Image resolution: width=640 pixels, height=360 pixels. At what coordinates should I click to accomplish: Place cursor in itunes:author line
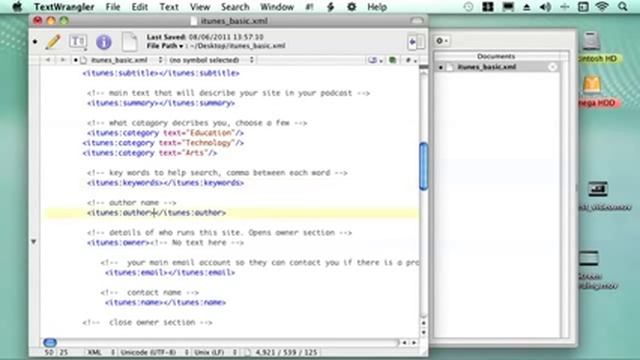[156, 213]
